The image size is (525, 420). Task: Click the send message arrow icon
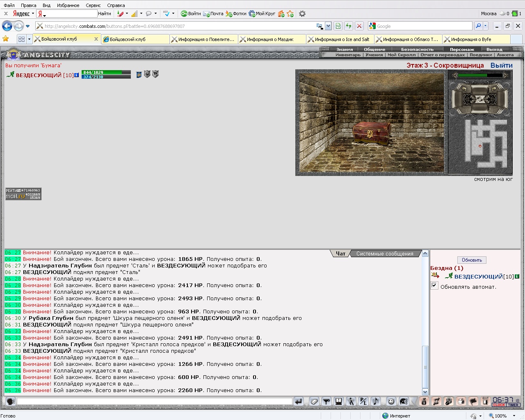pyautogui.click(x=299, y=402)
